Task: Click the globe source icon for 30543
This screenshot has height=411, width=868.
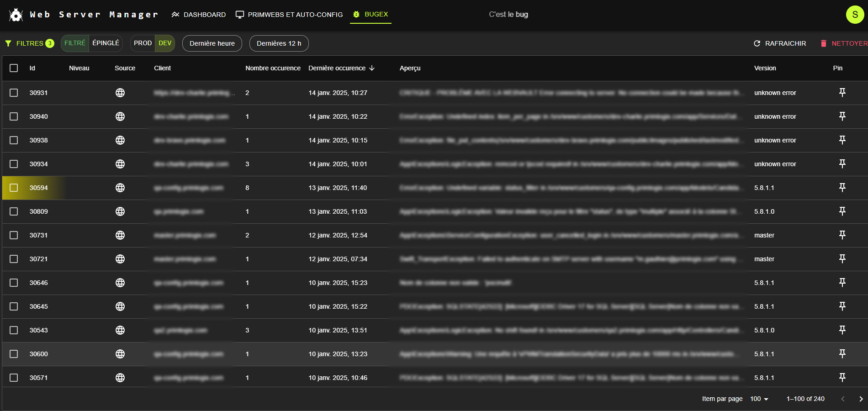Action: pyautogui.click(x=120, y=330)
